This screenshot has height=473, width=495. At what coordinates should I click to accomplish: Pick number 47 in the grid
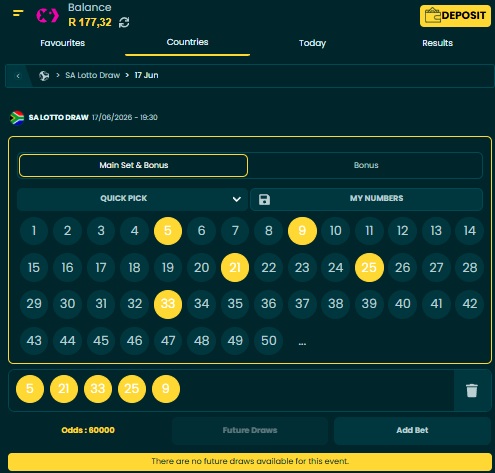tap(168, 341)
